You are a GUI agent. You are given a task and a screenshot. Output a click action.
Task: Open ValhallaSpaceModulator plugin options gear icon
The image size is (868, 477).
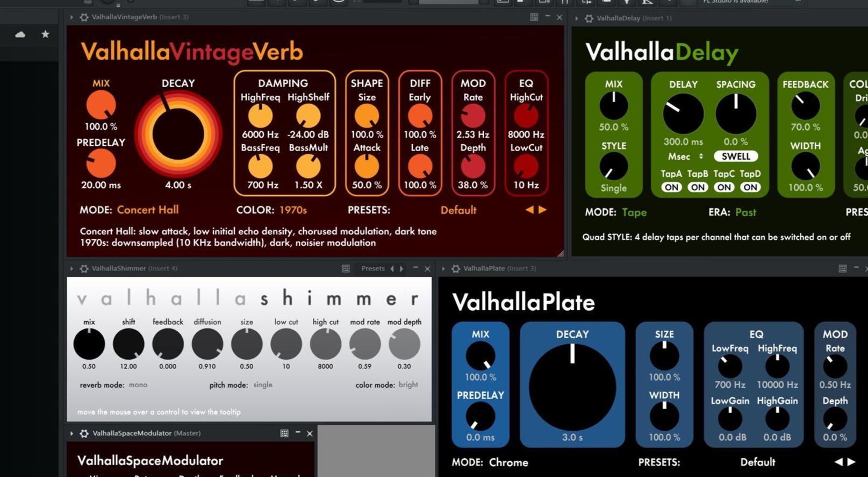(x=84, y=433)
